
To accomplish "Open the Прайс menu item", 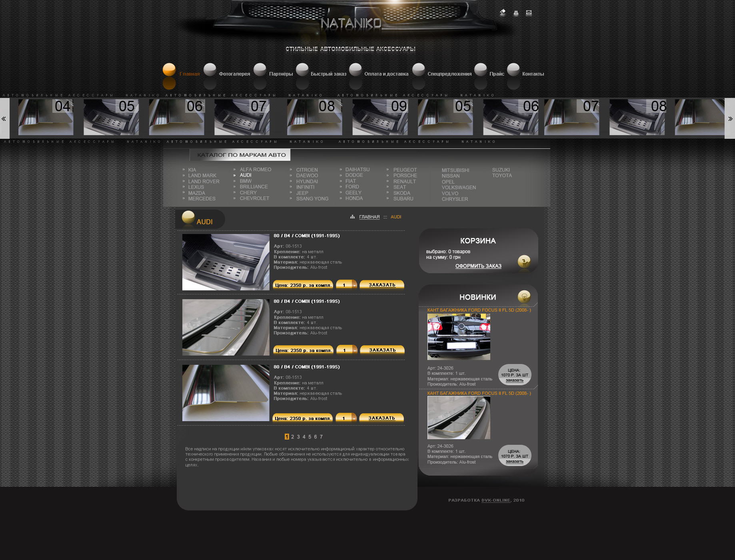I will point(497,74).
